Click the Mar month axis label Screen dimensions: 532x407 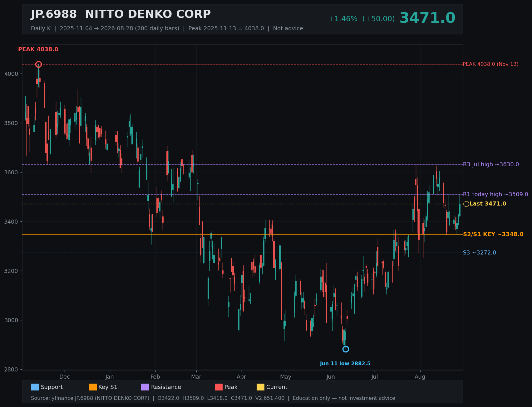coord(196,377)
